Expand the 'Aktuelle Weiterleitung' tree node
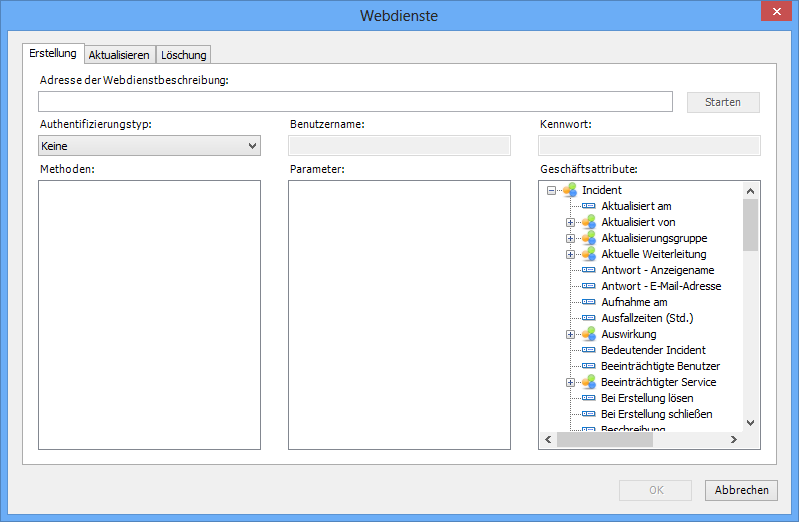 tap(570, 254)
